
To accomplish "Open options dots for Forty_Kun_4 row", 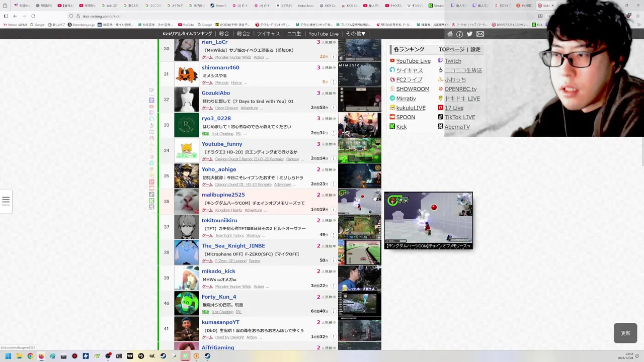I will click(333, 311).
